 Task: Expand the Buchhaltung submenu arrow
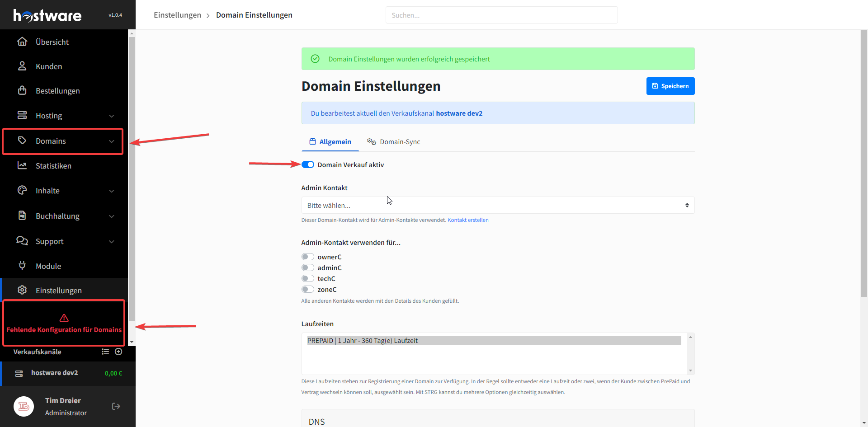(112, 216)
